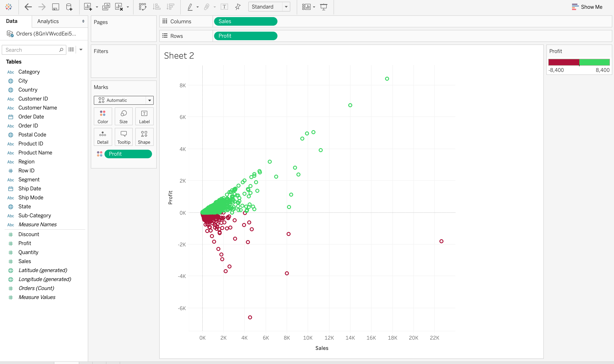Toggle mark labels with T icon
Screen dimensions: 614x364
click(x=224, y=7)
